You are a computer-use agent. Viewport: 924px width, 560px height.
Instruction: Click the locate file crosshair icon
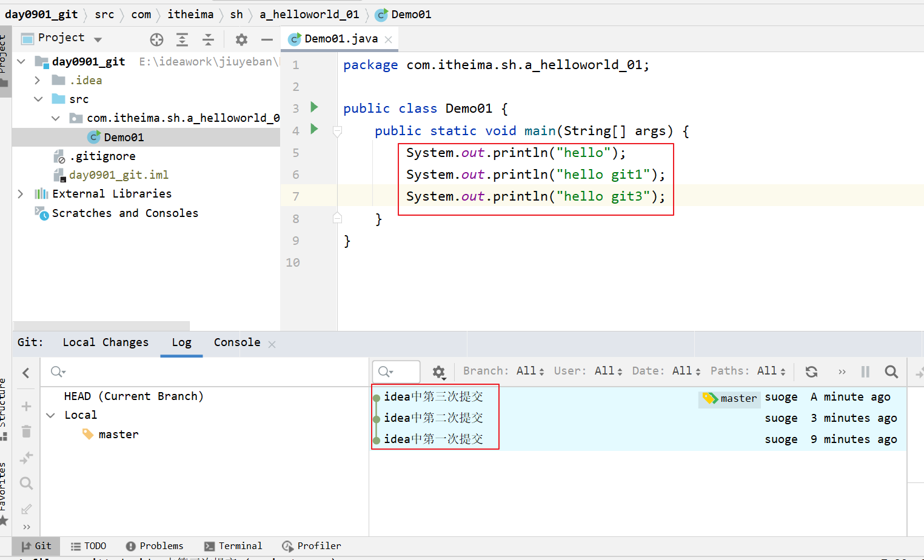point(156,40)
